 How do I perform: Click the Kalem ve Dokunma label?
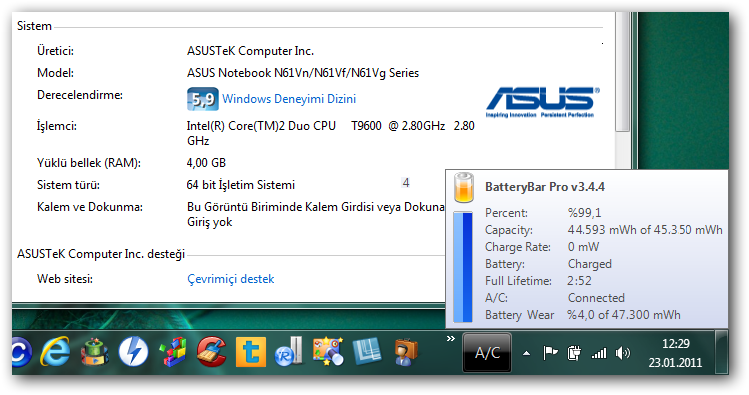coord(90,207)
